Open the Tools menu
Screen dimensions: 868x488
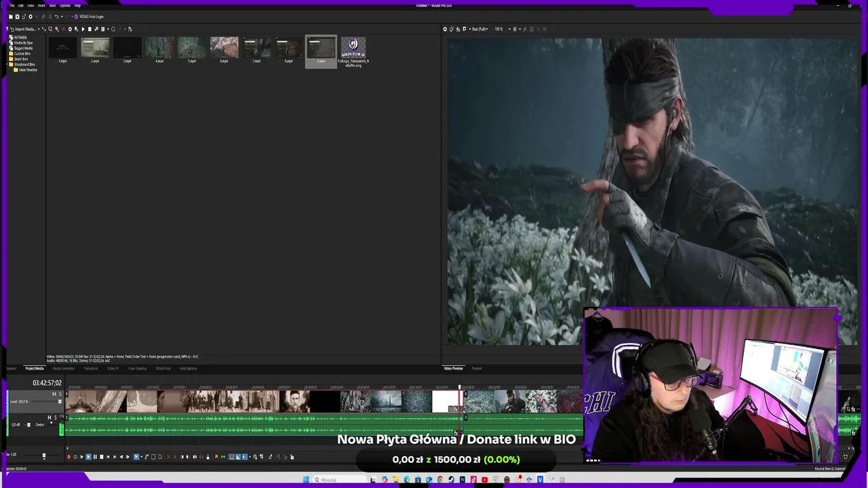(52, 5)
